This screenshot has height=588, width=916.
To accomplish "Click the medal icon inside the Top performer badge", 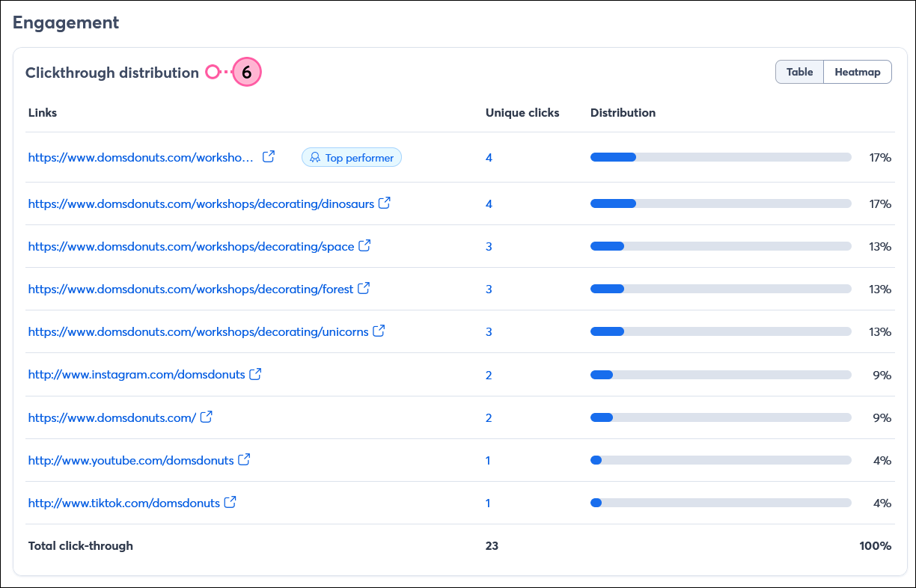I will (x=315, y=157).
